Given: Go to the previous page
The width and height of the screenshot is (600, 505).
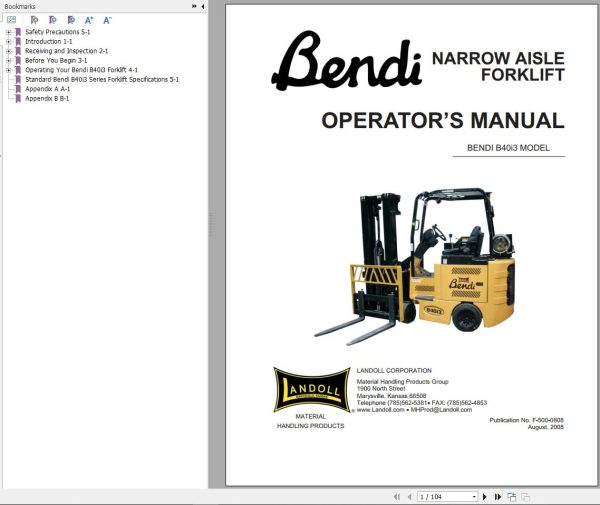Looking at the screenshot, I should coord(409,497).
